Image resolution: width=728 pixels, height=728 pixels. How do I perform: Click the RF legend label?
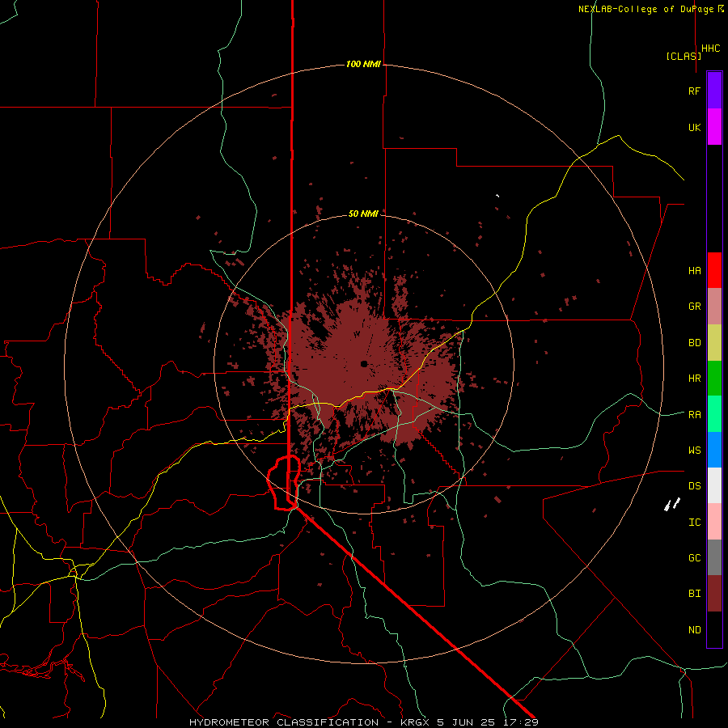pyautogui.click(x=695, y=91)
